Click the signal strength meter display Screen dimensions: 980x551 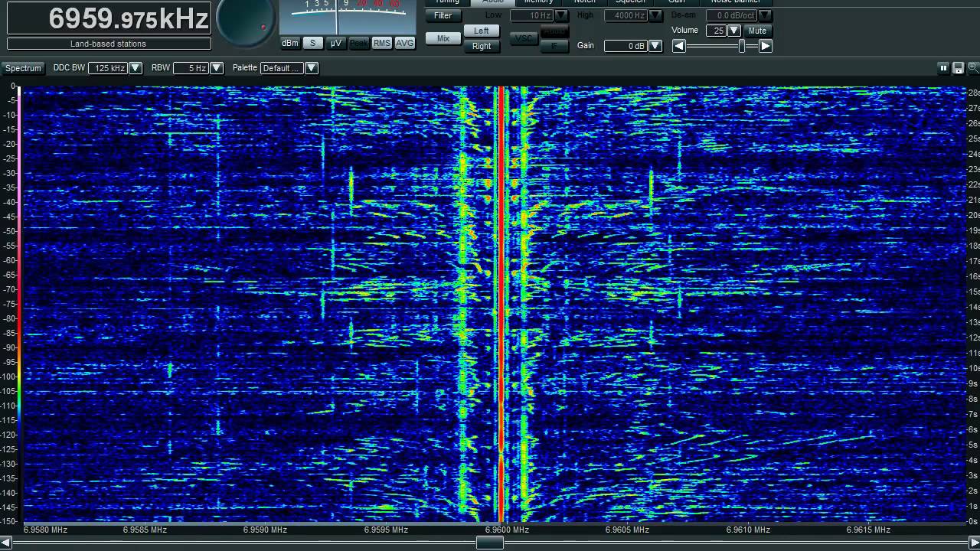point(347,17)
